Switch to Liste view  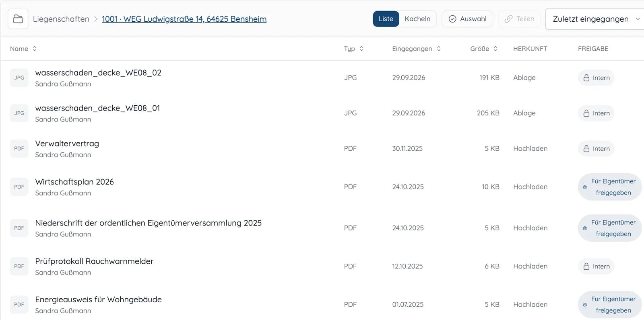tap(386, 19)
